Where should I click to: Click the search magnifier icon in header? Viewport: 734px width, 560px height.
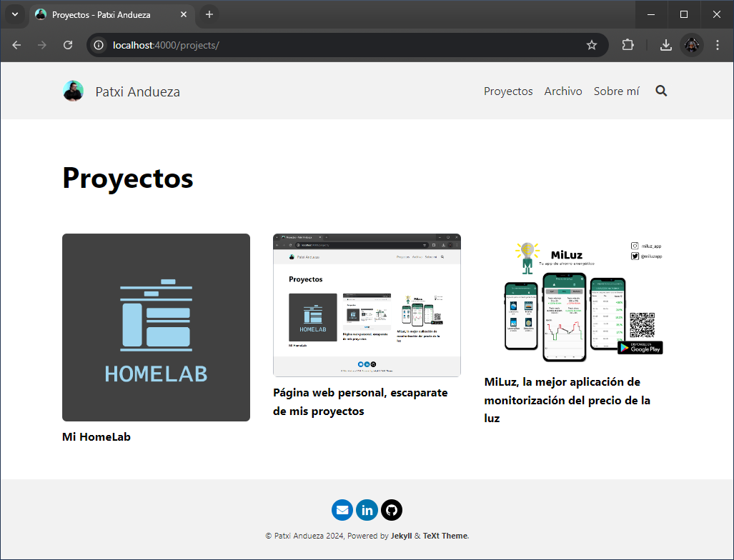point(661,91)
